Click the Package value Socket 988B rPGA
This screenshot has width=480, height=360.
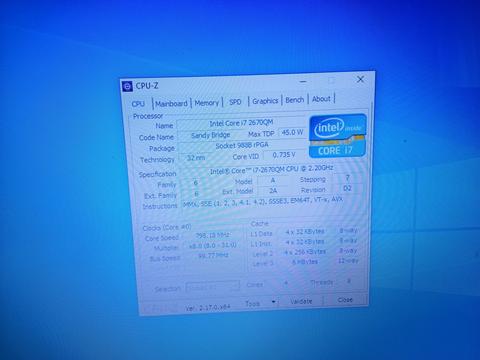[x=242, y=146]
